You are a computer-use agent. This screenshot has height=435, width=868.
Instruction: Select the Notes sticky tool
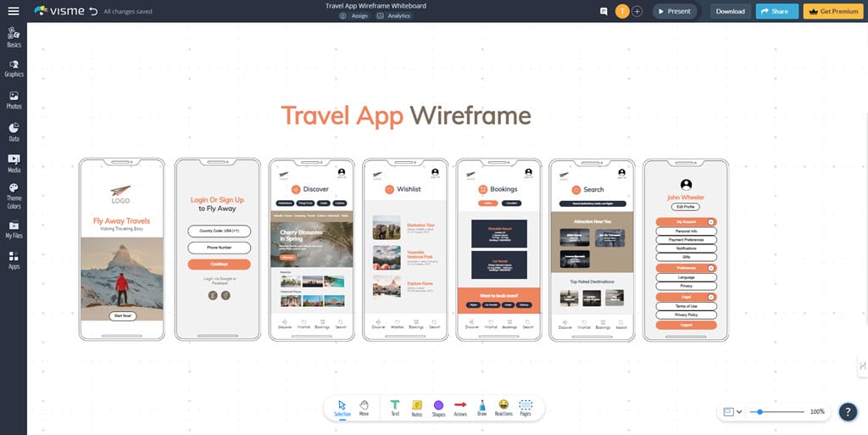point(417,409)
